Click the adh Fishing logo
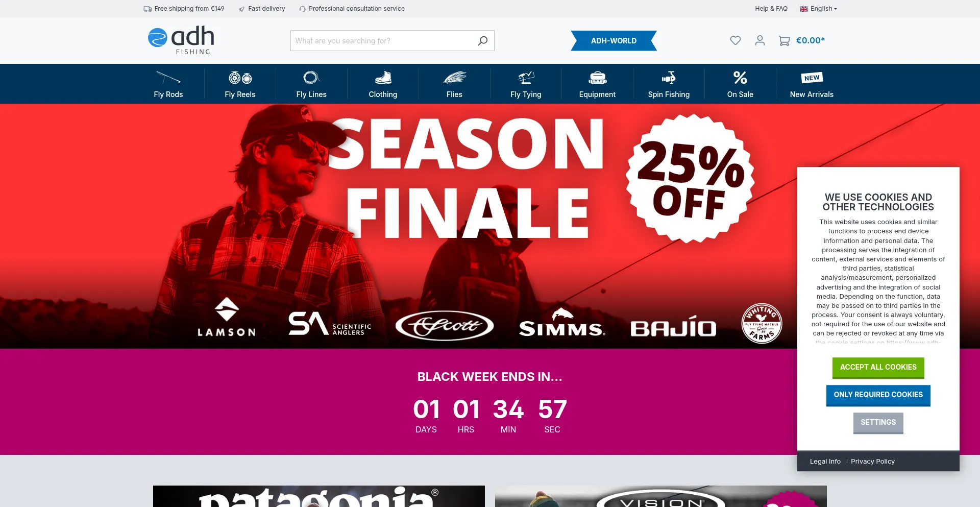 pos(181,40)
